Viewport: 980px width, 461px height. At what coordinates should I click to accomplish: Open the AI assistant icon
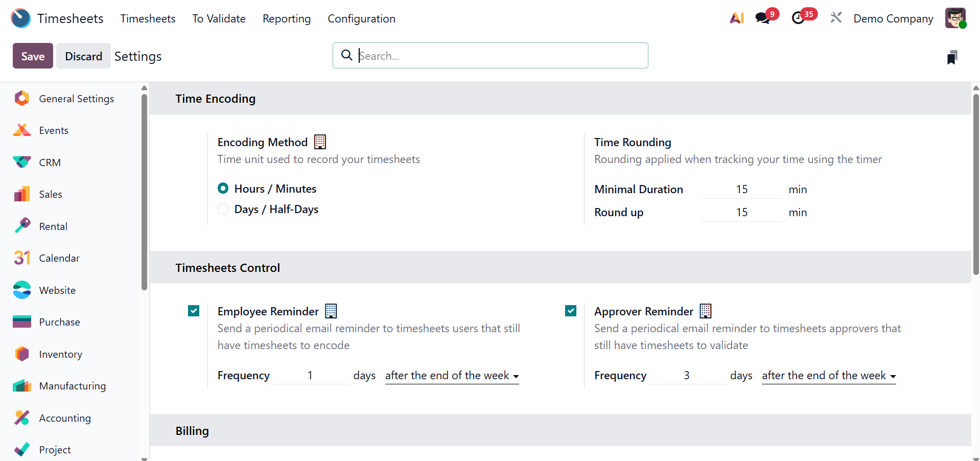click(736, 18)
